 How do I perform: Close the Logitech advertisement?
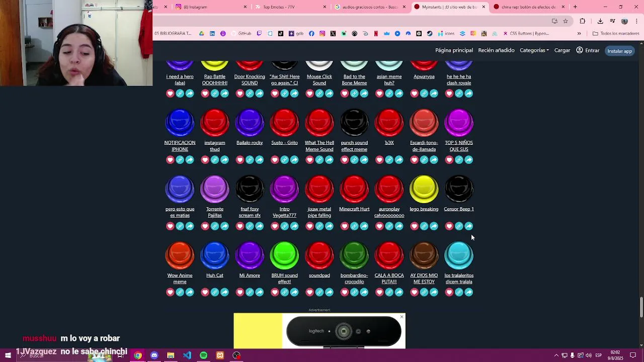[x=401, y=317]
